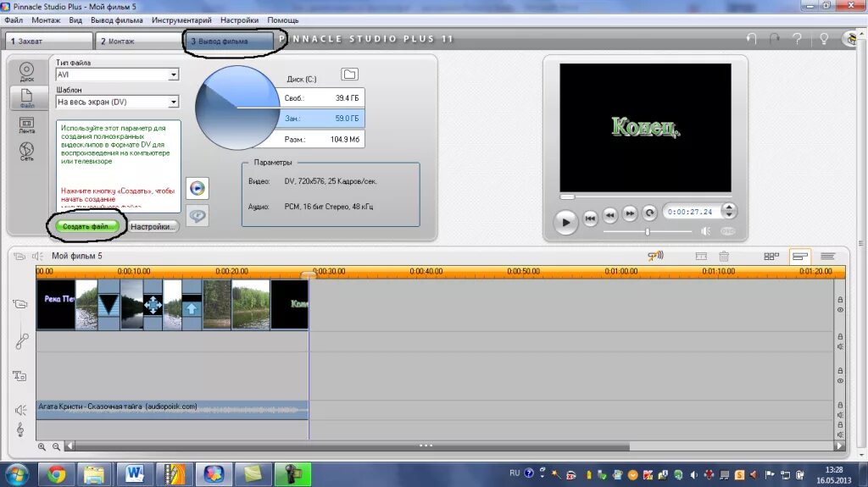This screenshot has height=487, width=868.
Task: Open the Вид menu
Action: 75,20
